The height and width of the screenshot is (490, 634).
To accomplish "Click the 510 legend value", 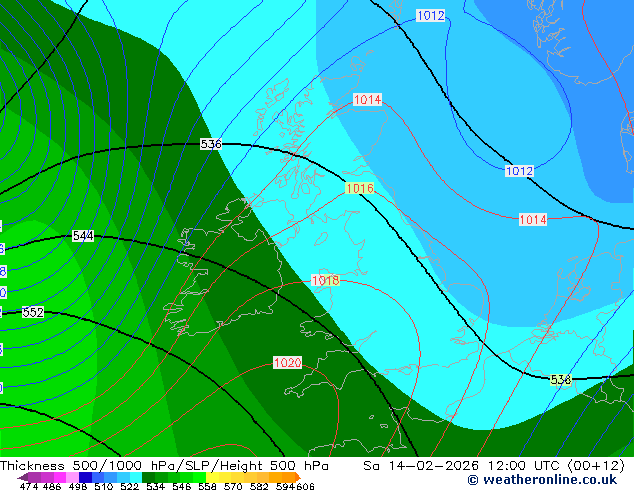I will [x=104, y=486].
